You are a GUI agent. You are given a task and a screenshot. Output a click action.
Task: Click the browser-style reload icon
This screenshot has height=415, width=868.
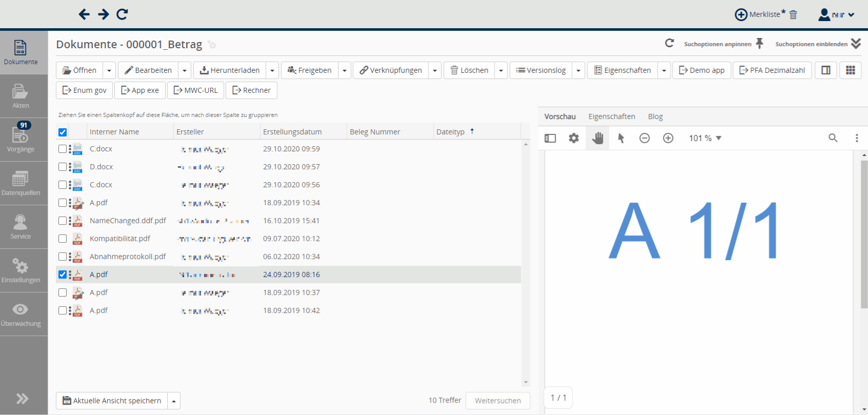coord(122,14)
